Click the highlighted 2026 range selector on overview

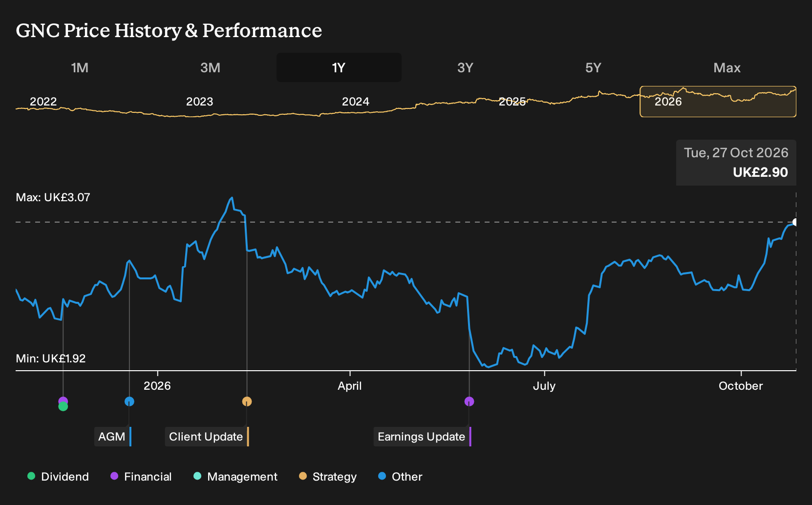pyautogui.click(x=718, y=102)
